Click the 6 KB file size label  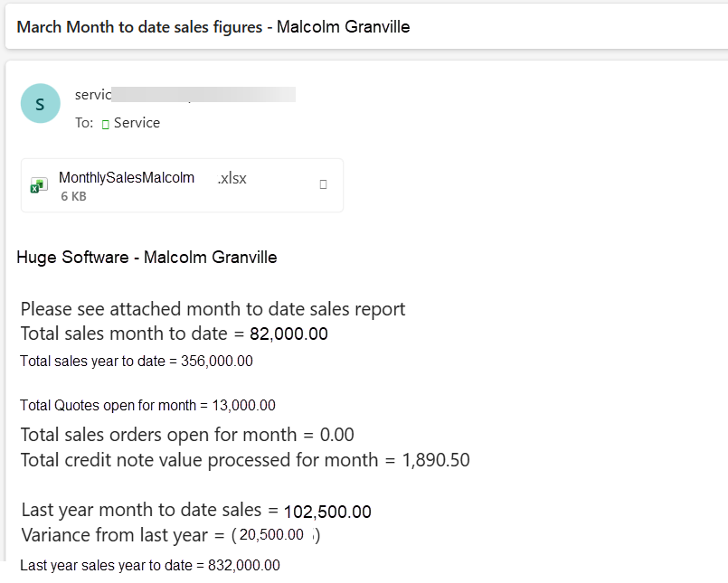[74, 196]
